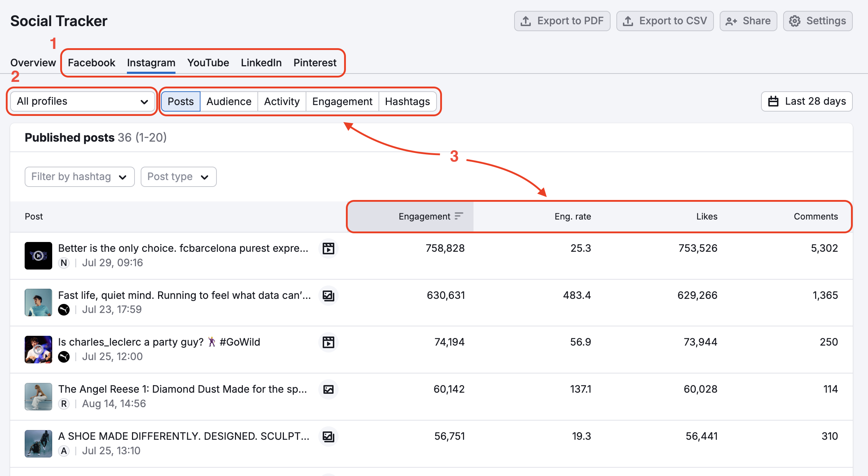Open the Settings gear
The height and width of the screenshot is (476, 868).
795,21
